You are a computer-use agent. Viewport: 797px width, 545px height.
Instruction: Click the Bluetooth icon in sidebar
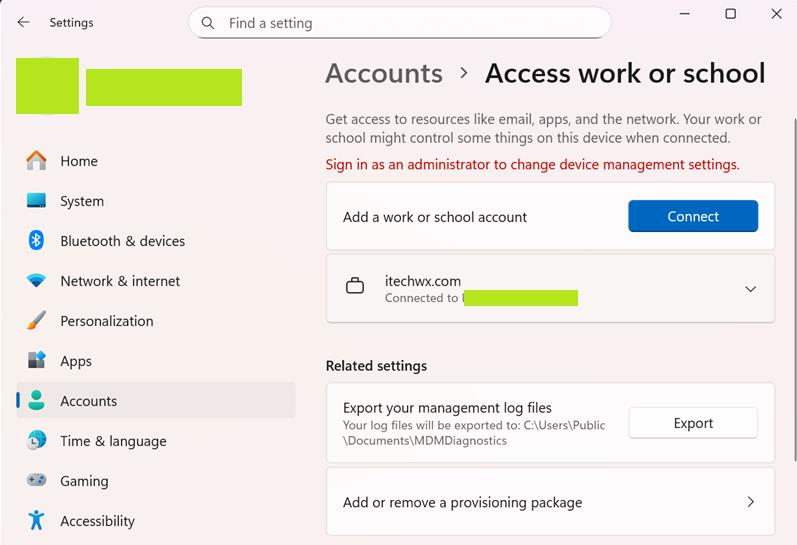pyautogui.click(x=36, y=240)
